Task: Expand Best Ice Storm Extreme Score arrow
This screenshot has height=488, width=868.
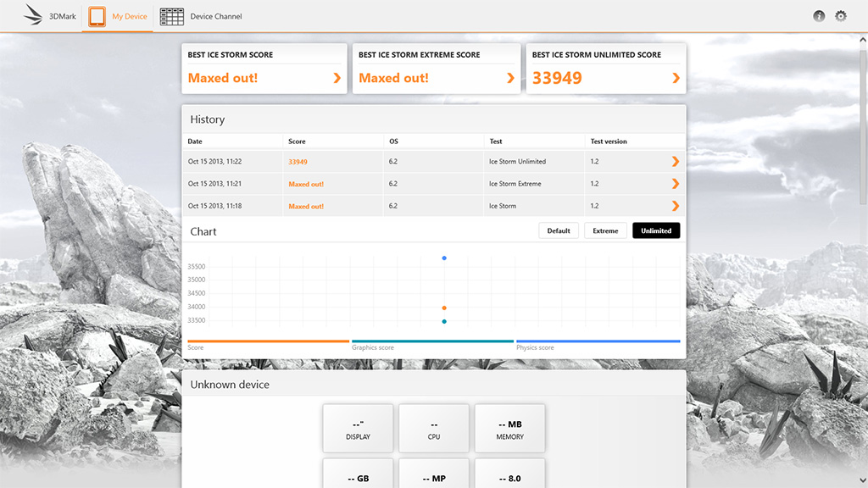Action: point(510,78)
